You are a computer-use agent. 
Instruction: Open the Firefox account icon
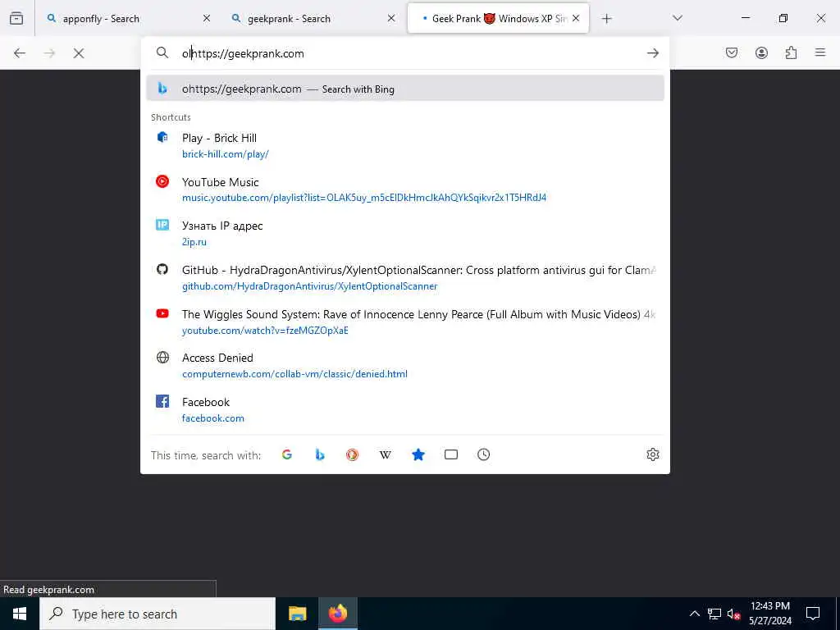(761, 52)
